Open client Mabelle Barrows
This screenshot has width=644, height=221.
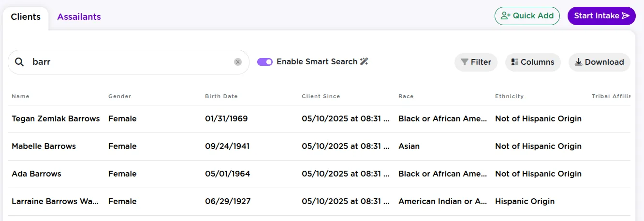pos(44,146)
